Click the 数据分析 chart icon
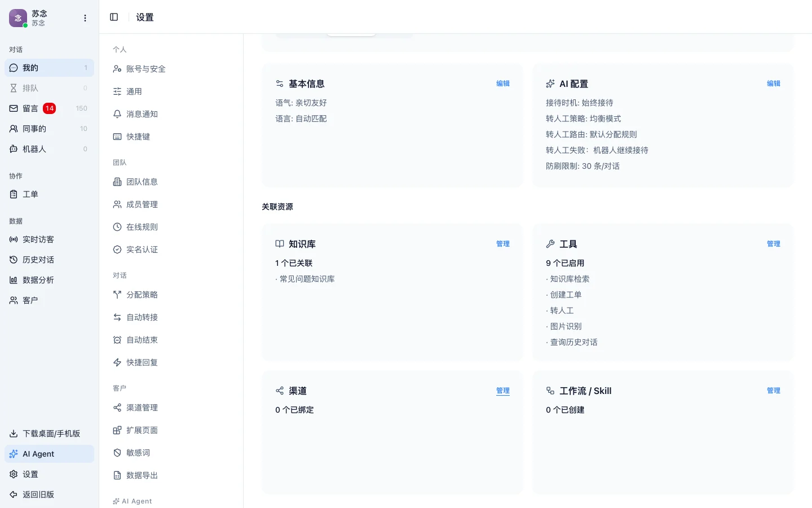The width and height of the screenshot is (812, 508). click(x=14, y=280)
